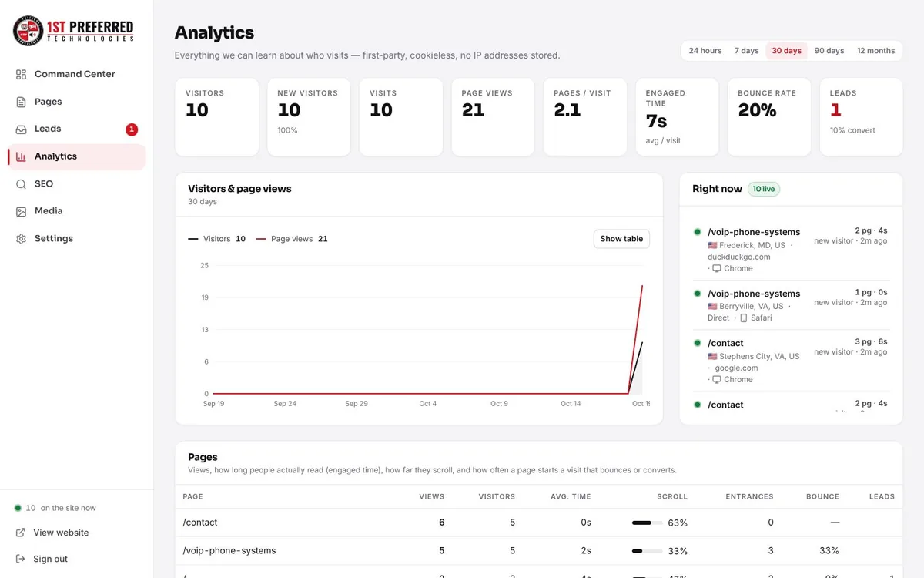Sort by the VISITORS column header
Image resolution: width=924 pixels, height=578 pixels.
pos(497,496)
